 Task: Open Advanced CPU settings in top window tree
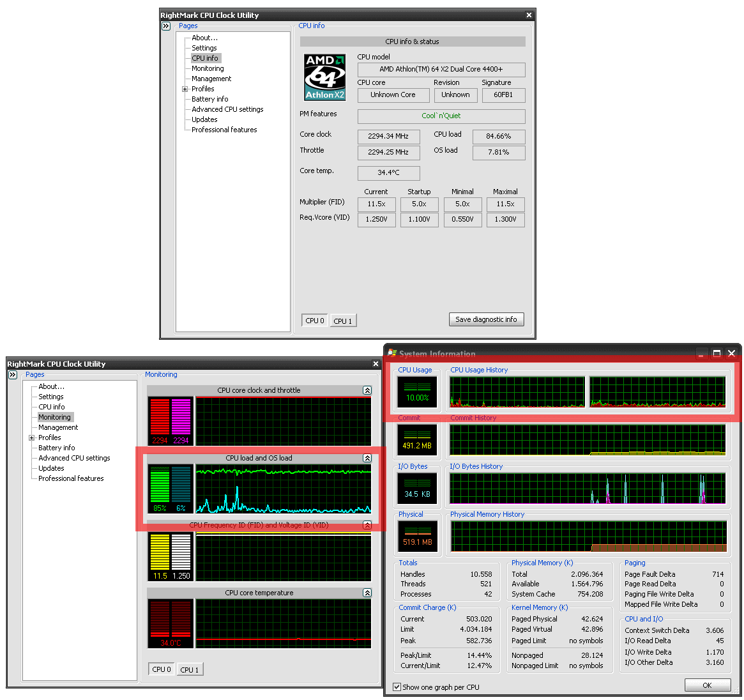tap(227, 109)
